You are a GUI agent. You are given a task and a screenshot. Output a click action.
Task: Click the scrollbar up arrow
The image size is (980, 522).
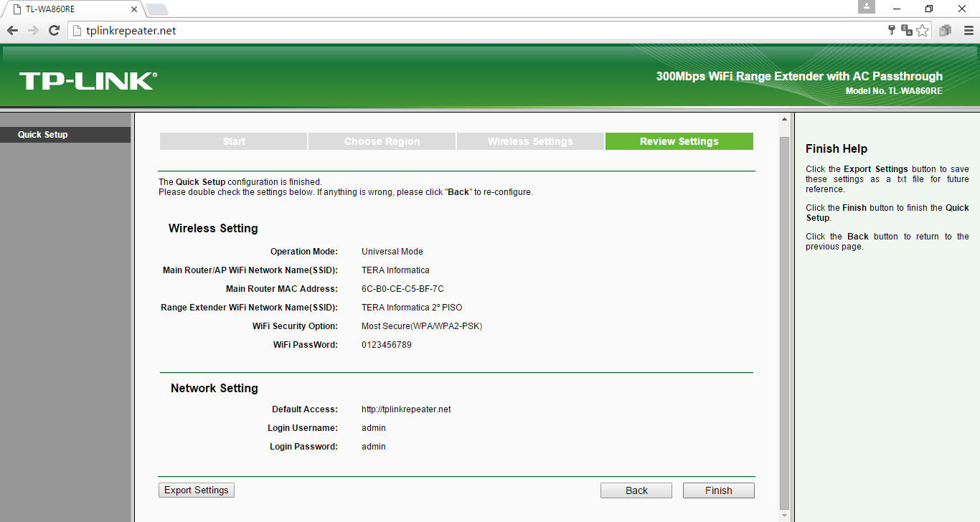coord(784,119)
